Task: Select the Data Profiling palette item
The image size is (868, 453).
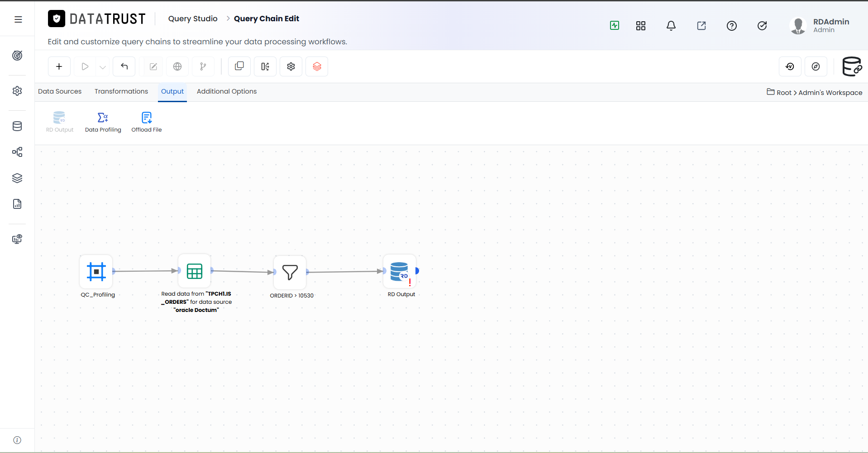Action: point(103,122)
